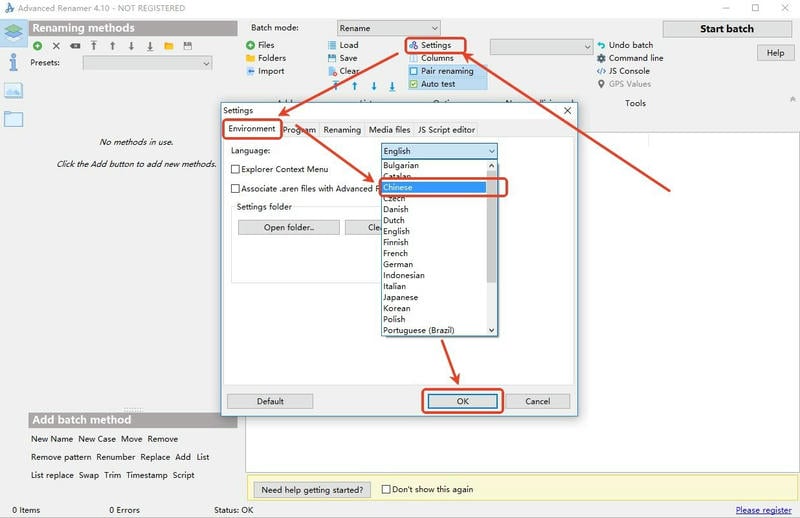Open Settings from the toolbar
The image size is (800, 518).
[x=431, y=45]
